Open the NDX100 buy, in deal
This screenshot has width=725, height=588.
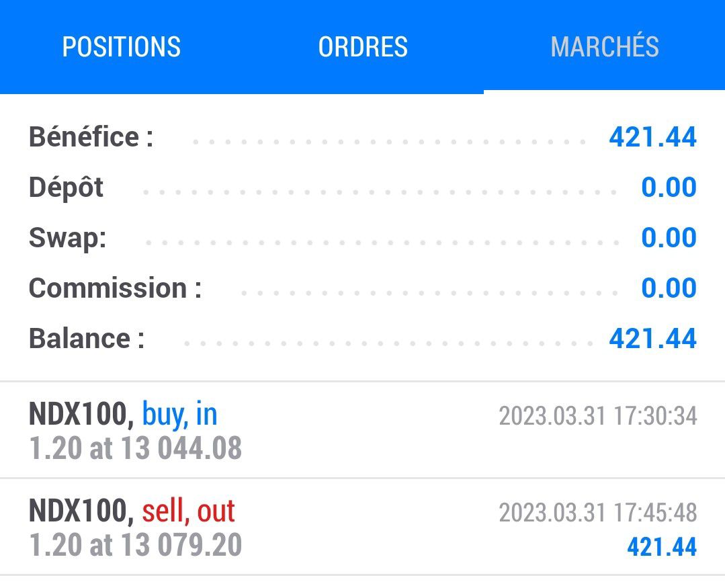(123, 415)
